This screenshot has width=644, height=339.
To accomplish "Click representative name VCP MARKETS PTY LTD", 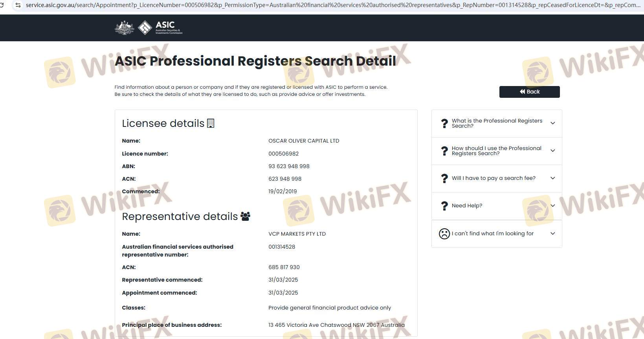I will [297, 234].
